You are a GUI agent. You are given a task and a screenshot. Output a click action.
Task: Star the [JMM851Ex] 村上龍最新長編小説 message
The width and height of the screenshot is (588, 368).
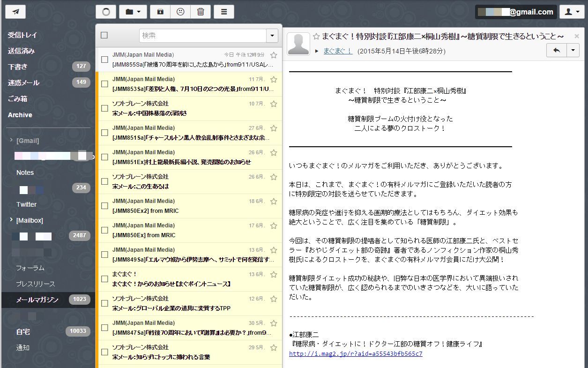point(274,153)
